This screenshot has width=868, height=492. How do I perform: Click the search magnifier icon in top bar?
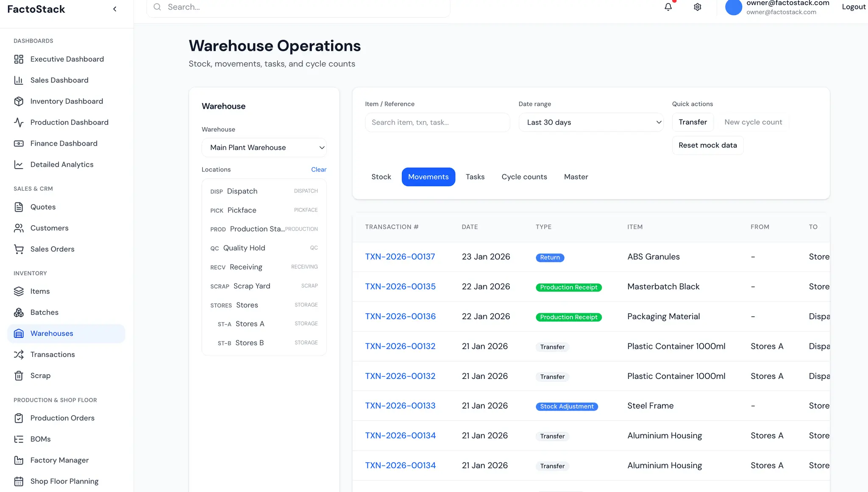coord(157,7)
